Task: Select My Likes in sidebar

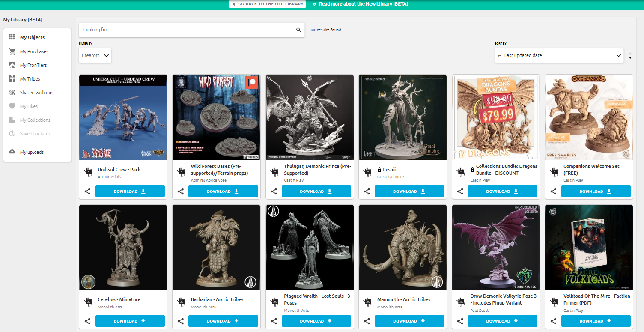Action: 29,106
